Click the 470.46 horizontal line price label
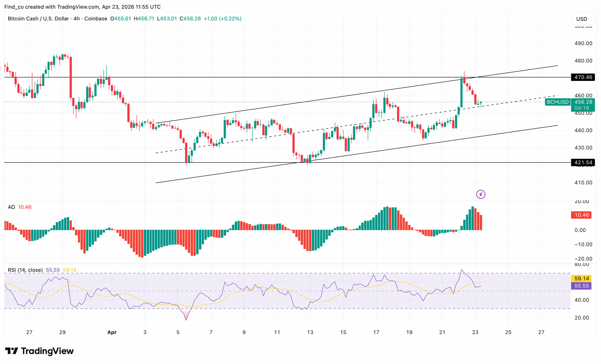Image resolution: width=601 pixels, height=364 pixels. (x=583, y=77)
